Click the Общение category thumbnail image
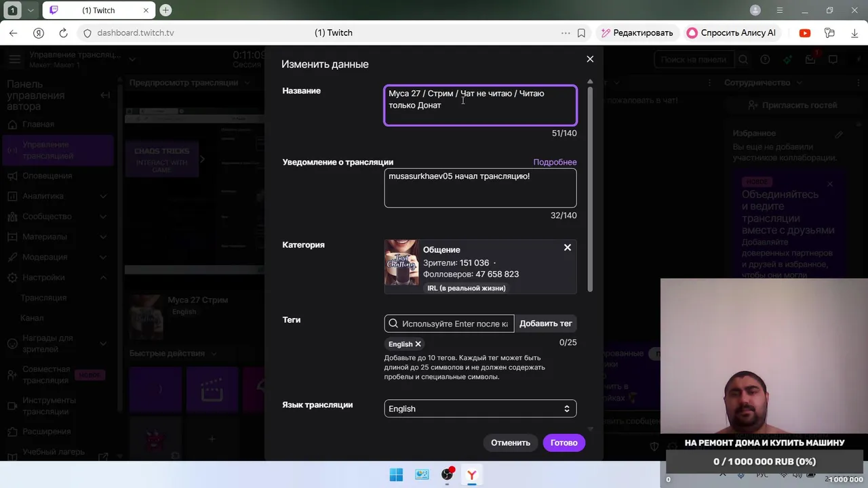Viewport: 868px width, 488px height. coord(401,262)
